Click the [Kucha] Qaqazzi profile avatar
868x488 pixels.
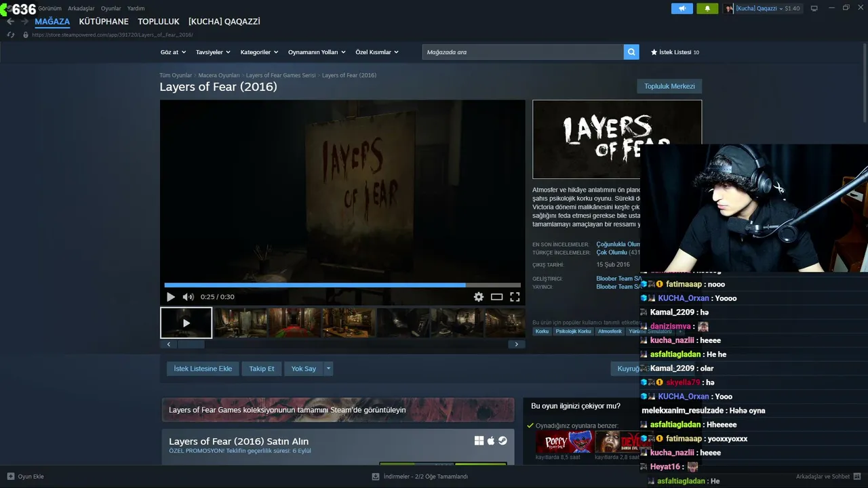click(x=729, y=8)
